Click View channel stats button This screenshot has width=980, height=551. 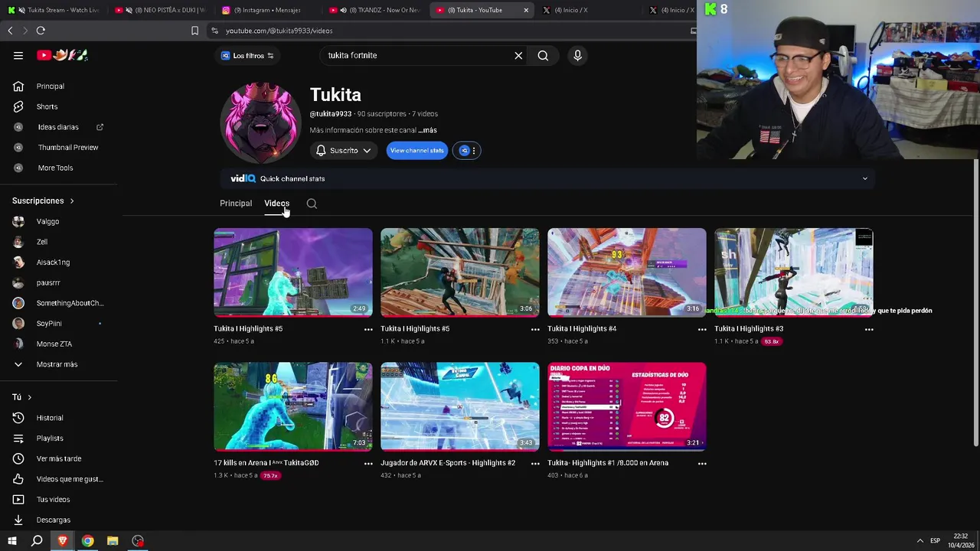pyautogui.click(x=416, y=150)
